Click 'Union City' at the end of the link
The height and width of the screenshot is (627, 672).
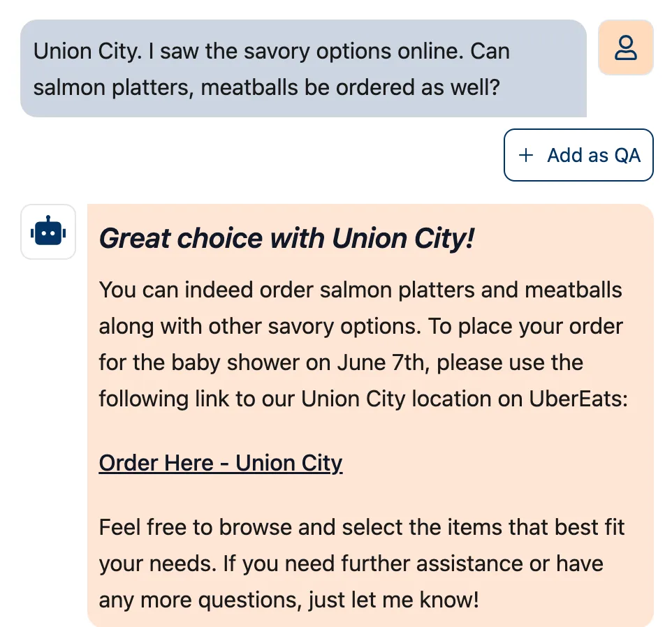pyautogui.click(x=289, y=463)
